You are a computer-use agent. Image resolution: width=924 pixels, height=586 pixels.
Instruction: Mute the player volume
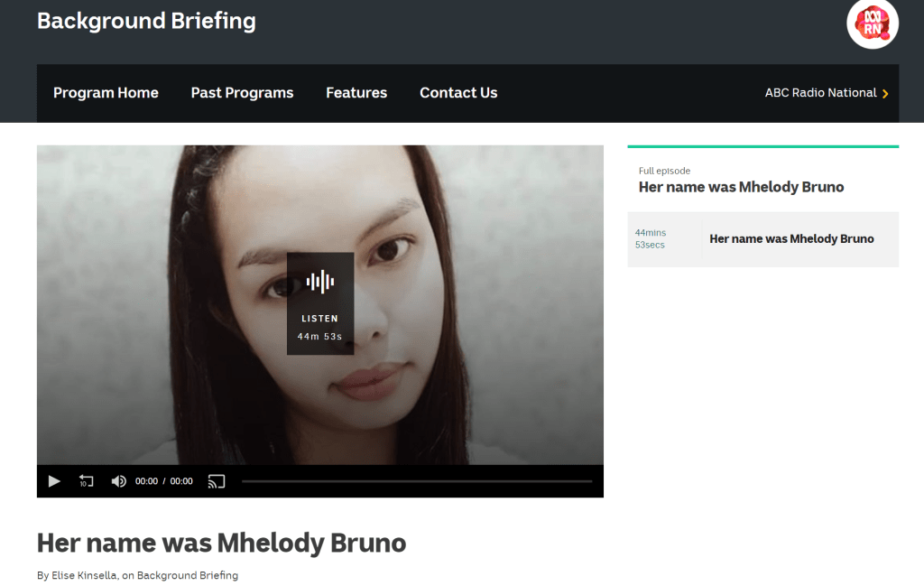[118, 481]
